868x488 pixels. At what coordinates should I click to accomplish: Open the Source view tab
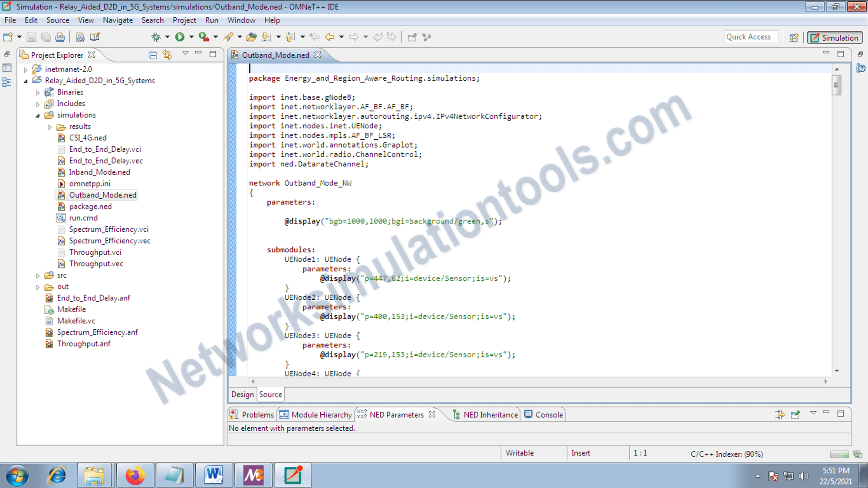tap(269, 394)
